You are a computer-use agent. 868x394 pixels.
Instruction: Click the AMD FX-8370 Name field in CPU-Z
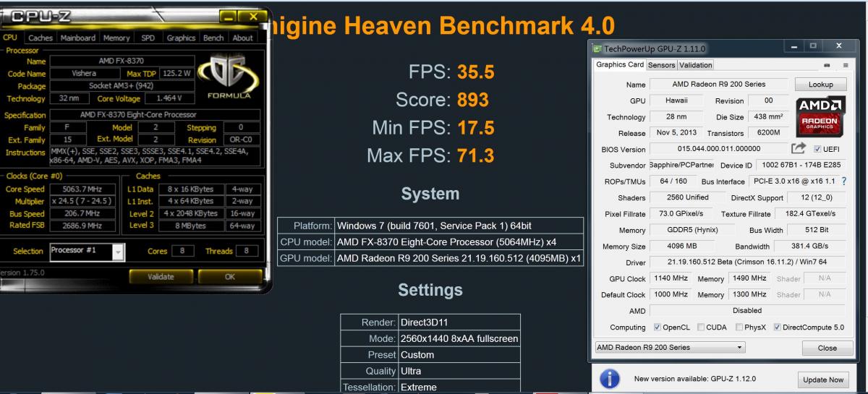point(121,61)
